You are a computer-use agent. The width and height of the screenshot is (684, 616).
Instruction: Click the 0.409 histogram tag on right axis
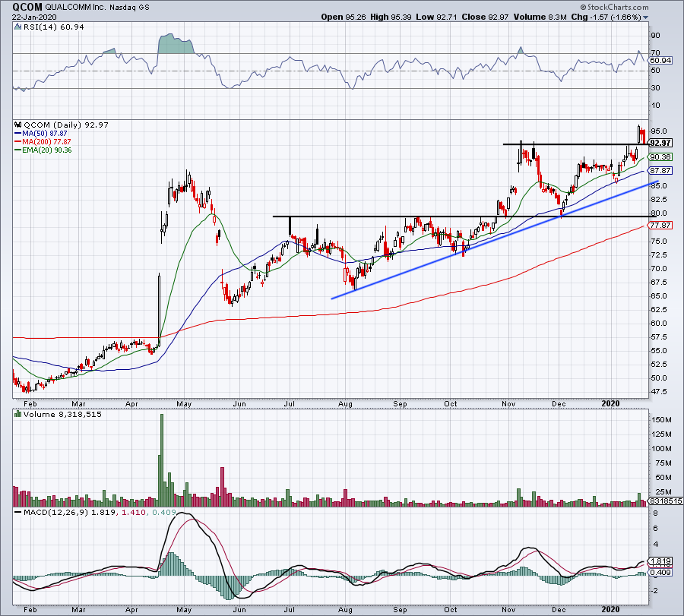(660, 572)
